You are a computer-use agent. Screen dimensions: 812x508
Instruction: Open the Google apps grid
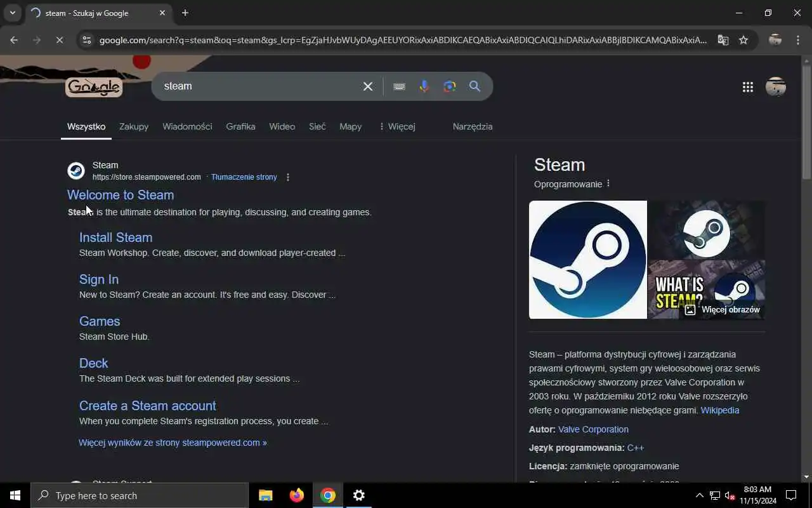[748, 87]
